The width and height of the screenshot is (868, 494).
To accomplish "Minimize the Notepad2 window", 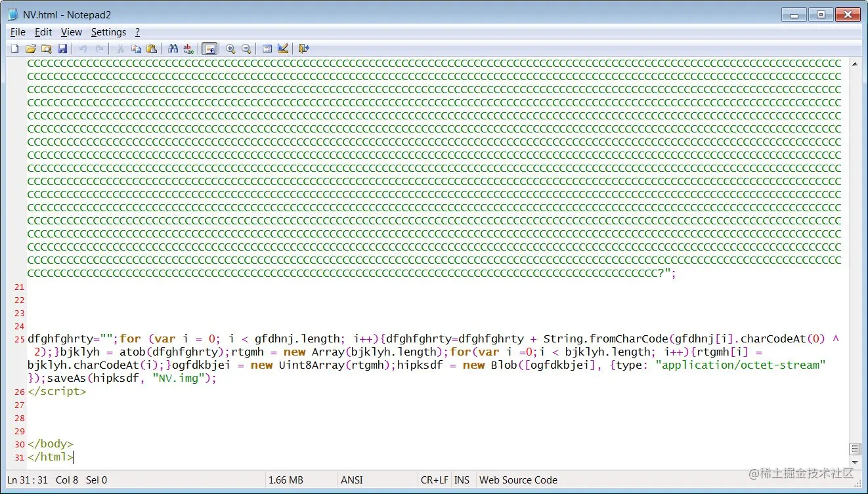I will [793, 14].
